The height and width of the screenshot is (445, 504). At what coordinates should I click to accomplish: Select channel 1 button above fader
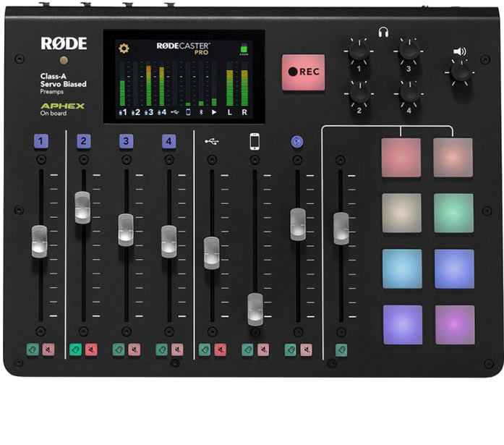pos(41,141)
